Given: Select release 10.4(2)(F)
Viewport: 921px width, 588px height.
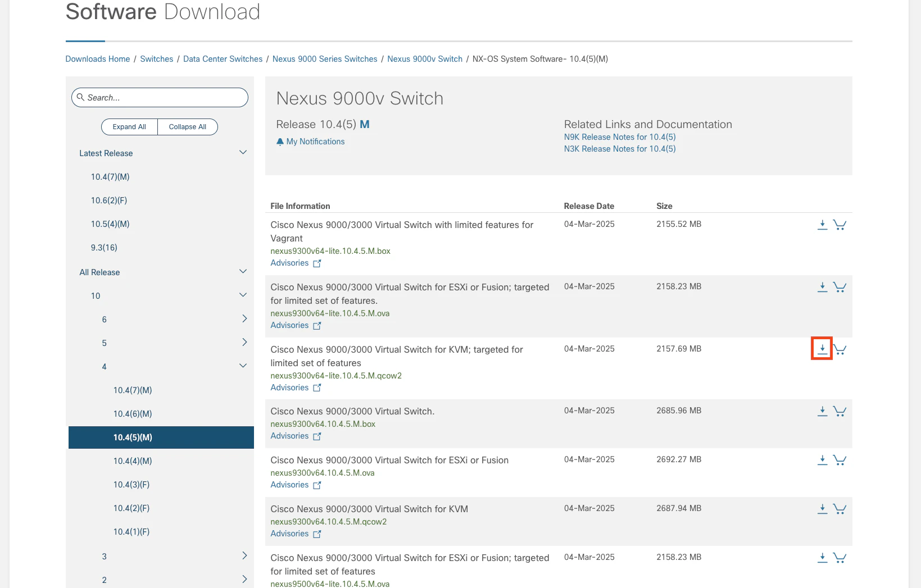Looking at the screenshot, I should click(131, 508).
